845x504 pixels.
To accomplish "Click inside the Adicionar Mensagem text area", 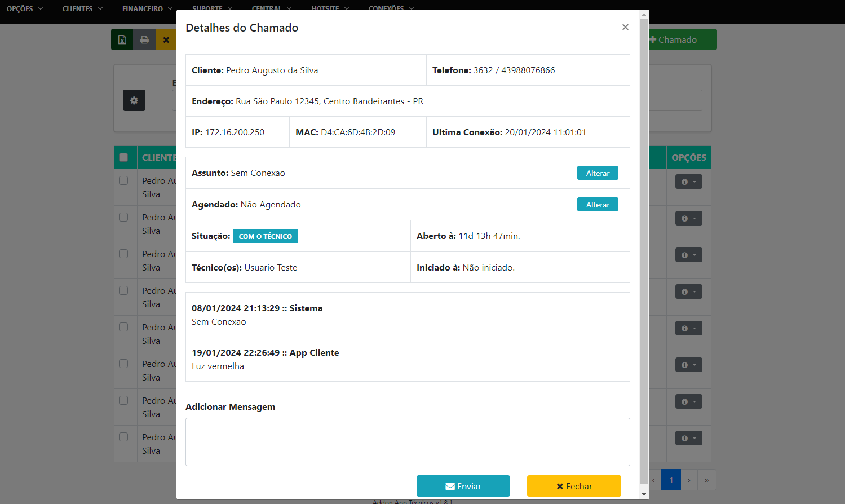I will coord(407,441).
